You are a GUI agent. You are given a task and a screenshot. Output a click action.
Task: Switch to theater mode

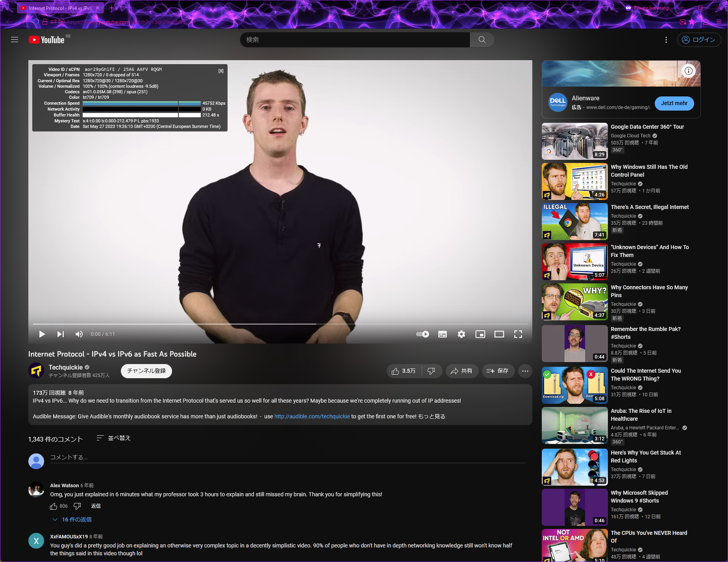499,334
